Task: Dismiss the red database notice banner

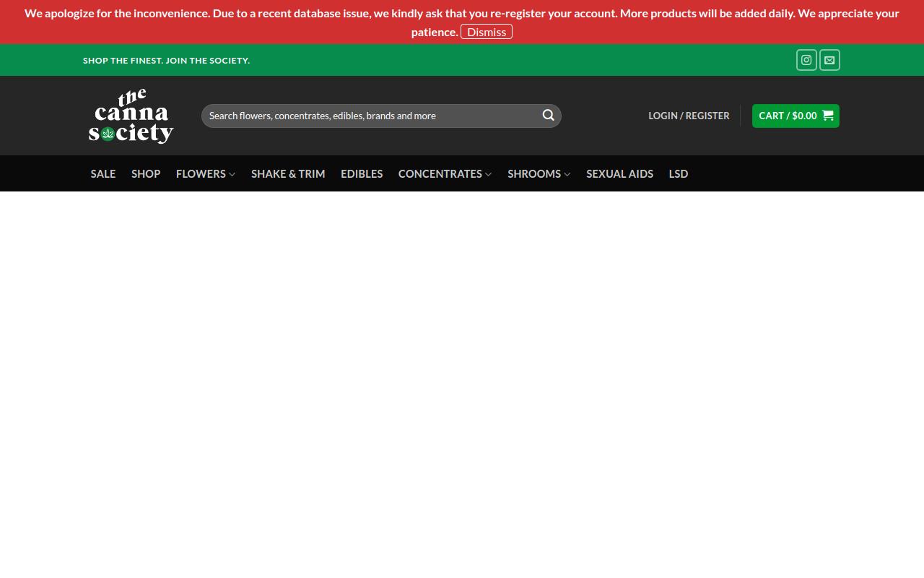Action: 487,32
